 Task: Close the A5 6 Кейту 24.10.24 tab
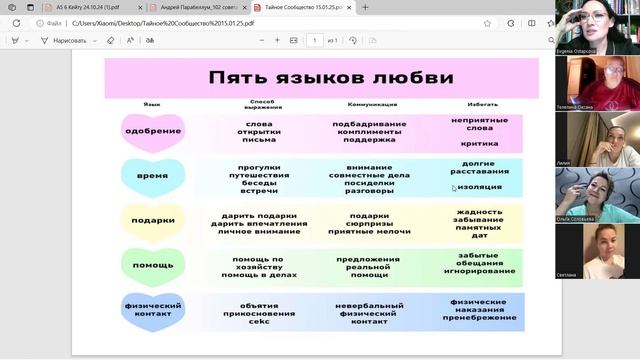coord(140,7)
